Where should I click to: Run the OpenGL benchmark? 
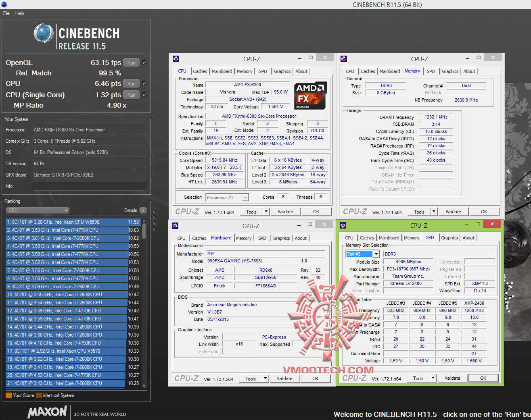pos(132,62)
